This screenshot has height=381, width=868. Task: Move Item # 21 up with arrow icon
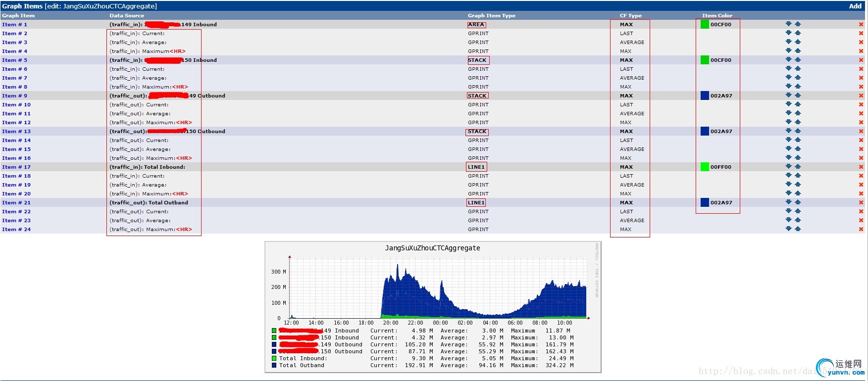click(798, 202)
